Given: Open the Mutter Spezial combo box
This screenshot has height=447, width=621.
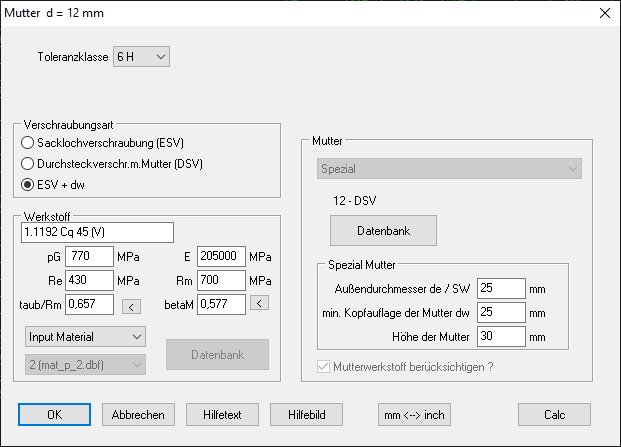Looking at the screenshot, I should pyautogui.click(x=449, y=169).
